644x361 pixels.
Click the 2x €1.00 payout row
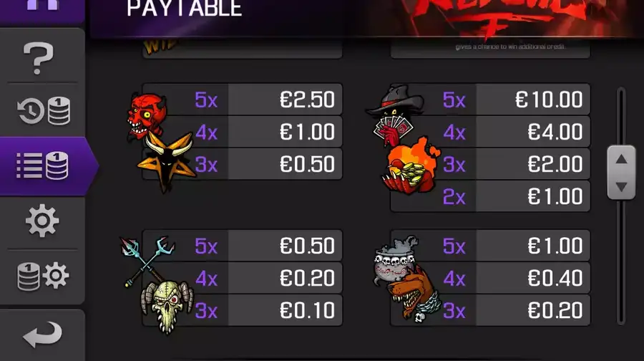point(490,196)
